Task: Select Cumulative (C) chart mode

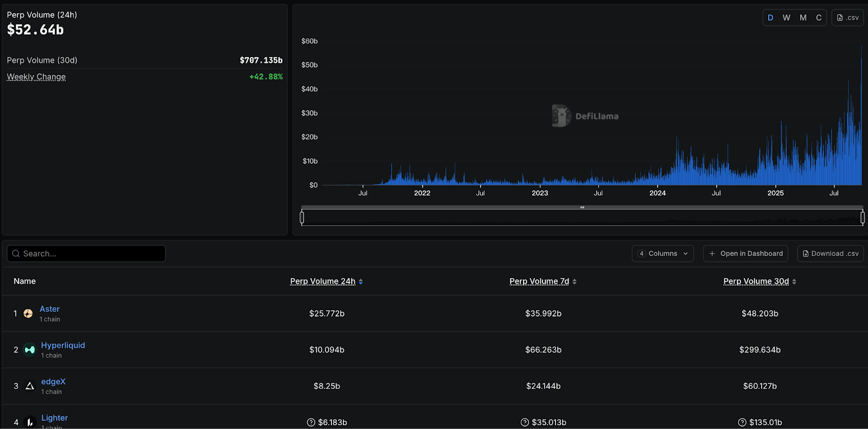Action: 819,18
